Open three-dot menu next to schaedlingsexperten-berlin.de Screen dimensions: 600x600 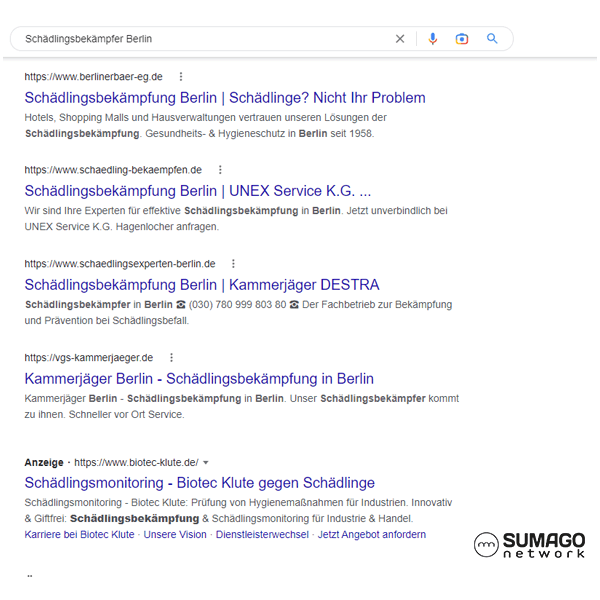233,264
